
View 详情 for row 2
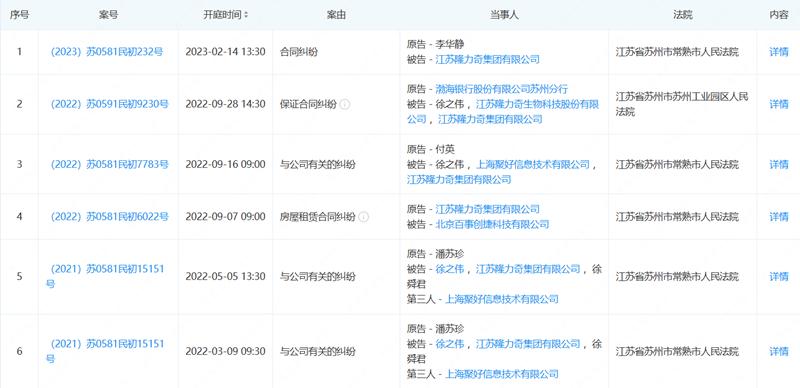[x=779, y=104]
